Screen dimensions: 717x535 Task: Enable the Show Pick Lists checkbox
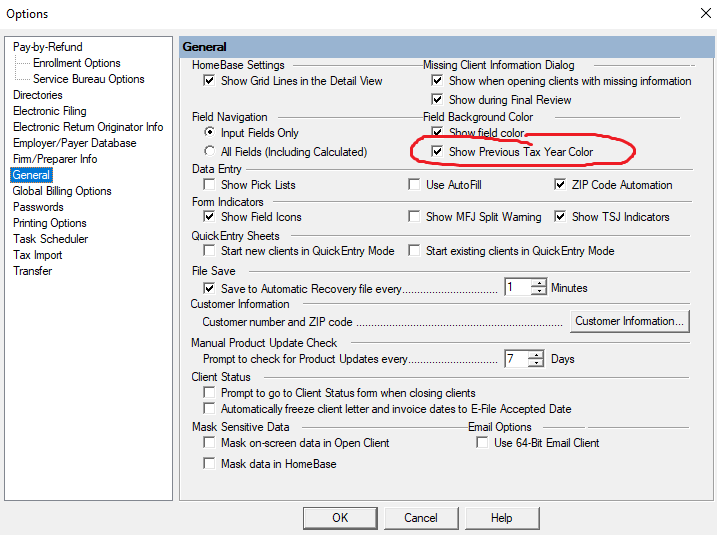click(210, 185)
